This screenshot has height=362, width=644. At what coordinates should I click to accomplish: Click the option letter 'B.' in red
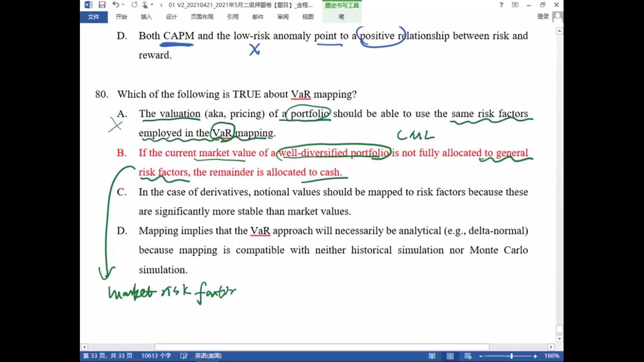point(122,153)
